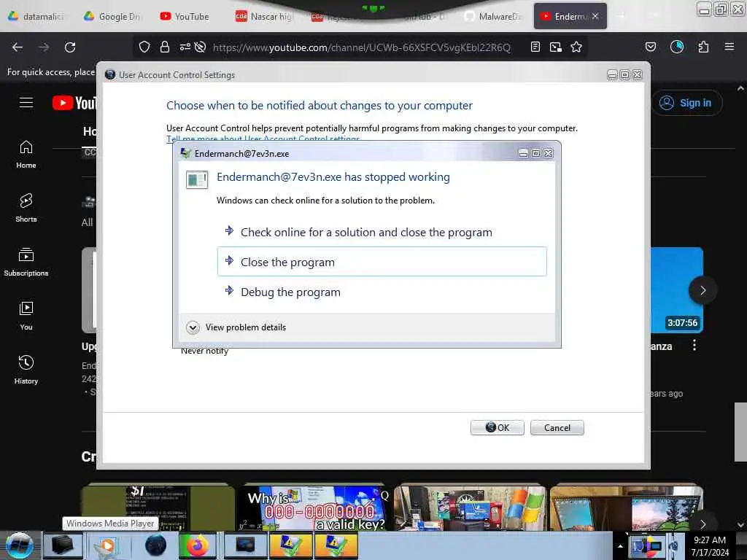
Task: Switch to the Google Dri tab
Action: (113, 17)
